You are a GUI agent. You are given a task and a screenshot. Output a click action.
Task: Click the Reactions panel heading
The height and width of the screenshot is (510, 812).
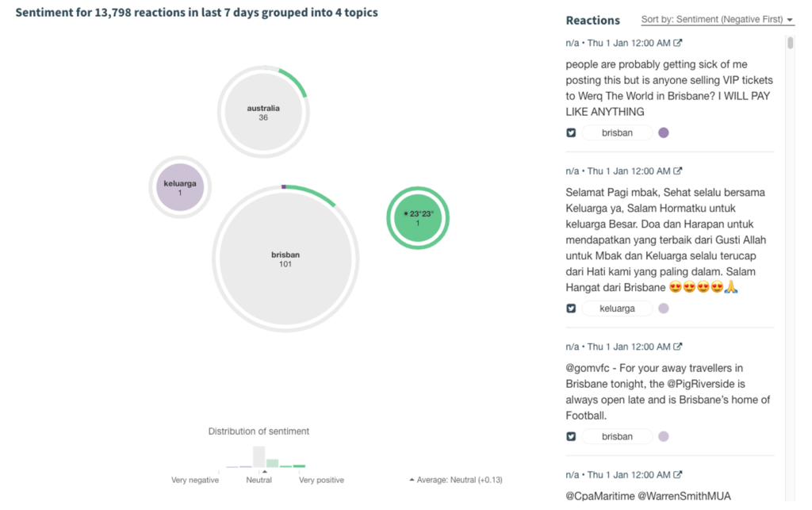pos(593,20)
